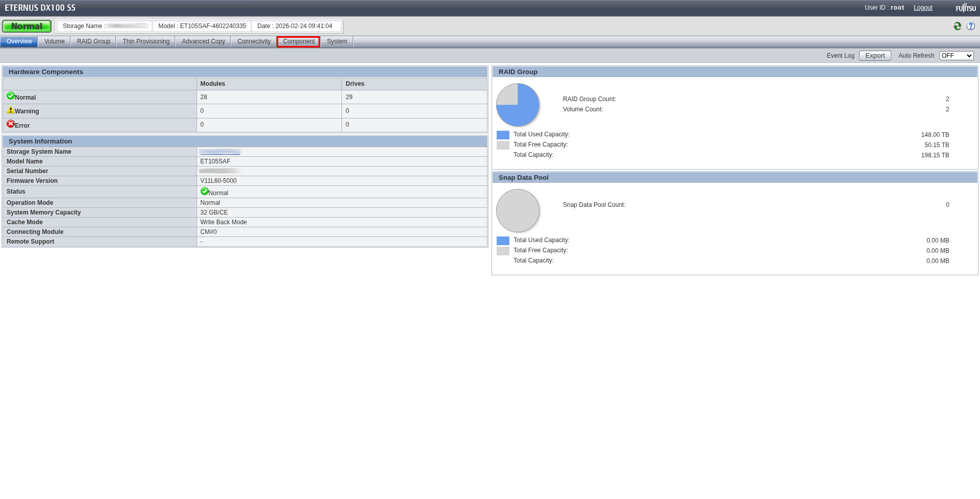
Task: Click the Logout link
Action: pos(923,8)
